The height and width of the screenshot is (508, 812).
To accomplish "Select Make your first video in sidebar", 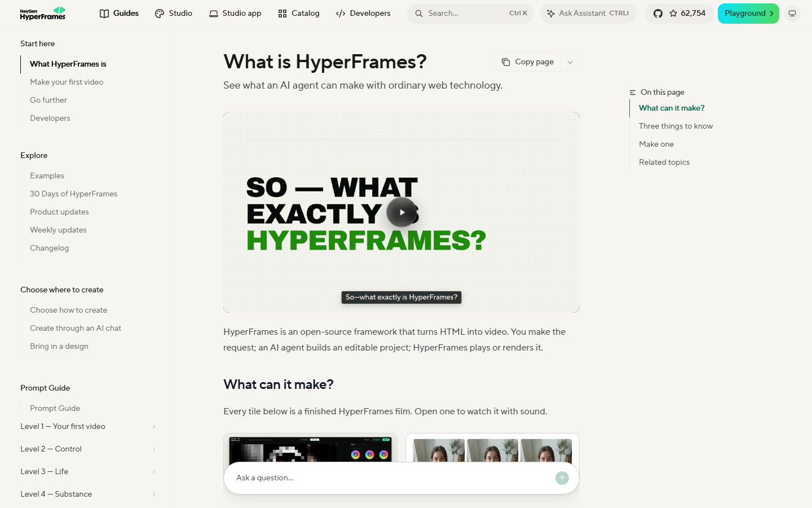I will pyautogui.click(x=67, y=82).
